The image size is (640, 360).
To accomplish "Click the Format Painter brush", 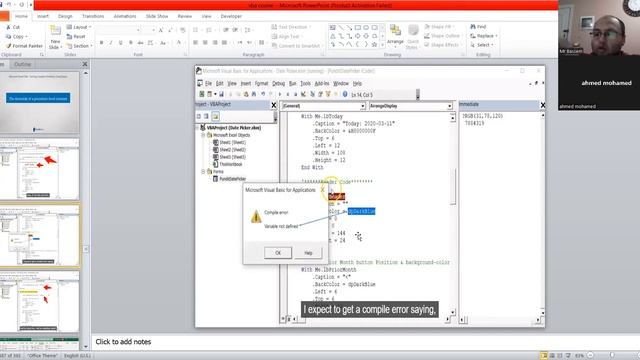I will click(x=9, y=46).
